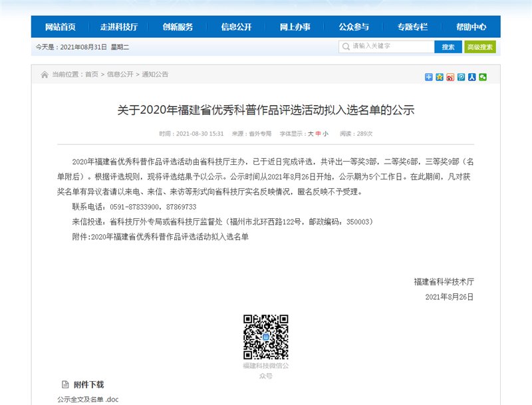Share the article to Sina Weibo
Viewport: 532px width, 405px height.
tap(450, 77)
